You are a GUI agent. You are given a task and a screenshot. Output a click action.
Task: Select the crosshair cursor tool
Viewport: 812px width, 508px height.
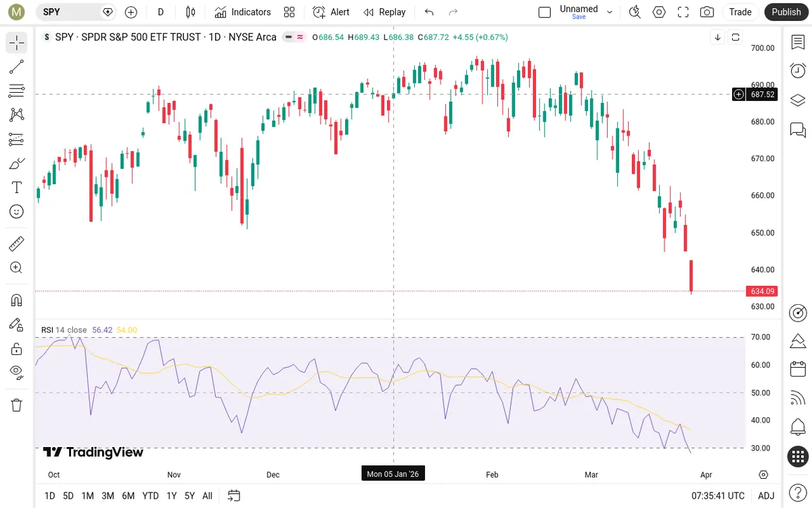point(17,43)
